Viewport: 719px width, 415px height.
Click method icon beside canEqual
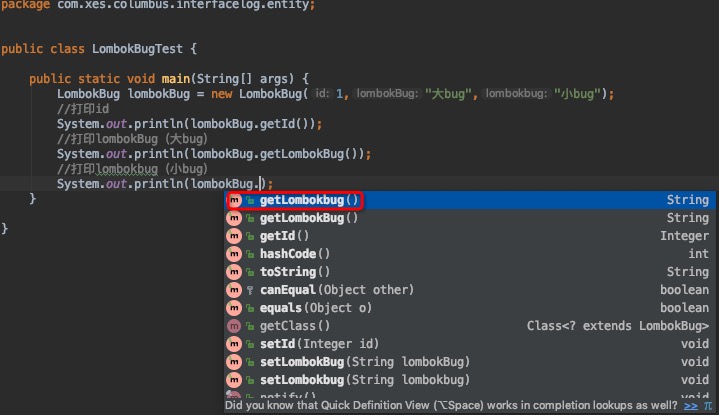[234, 290]
